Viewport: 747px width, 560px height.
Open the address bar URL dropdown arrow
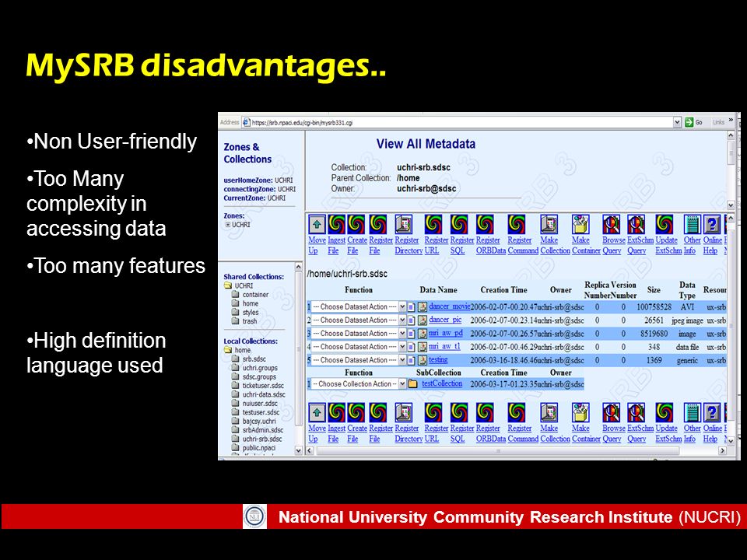point(677,122)
